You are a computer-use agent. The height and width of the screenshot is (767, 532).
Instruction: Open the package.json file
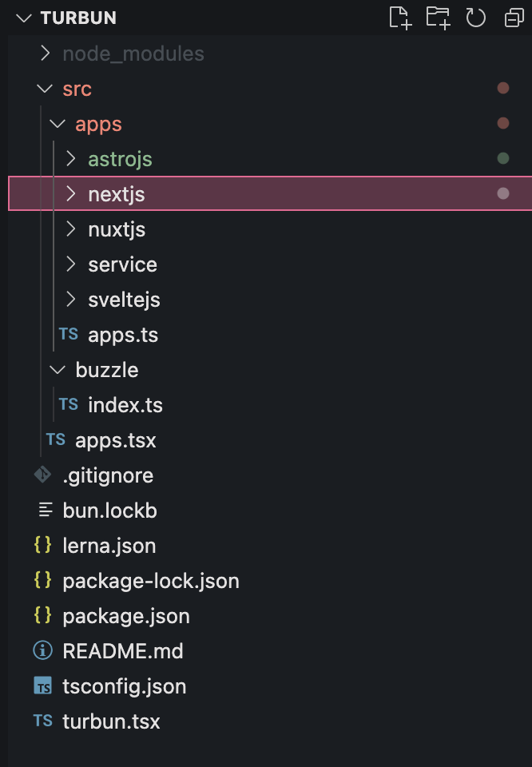tap(126, 617)
